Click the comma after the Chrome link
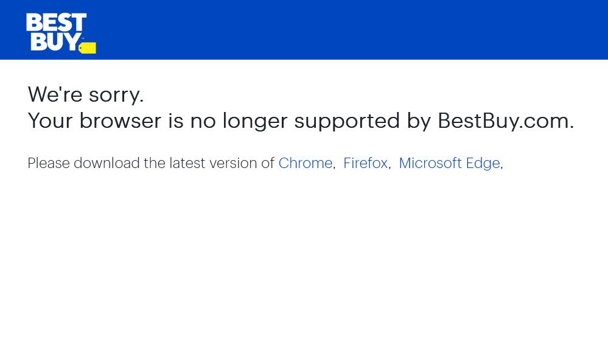 coord(336,164)
